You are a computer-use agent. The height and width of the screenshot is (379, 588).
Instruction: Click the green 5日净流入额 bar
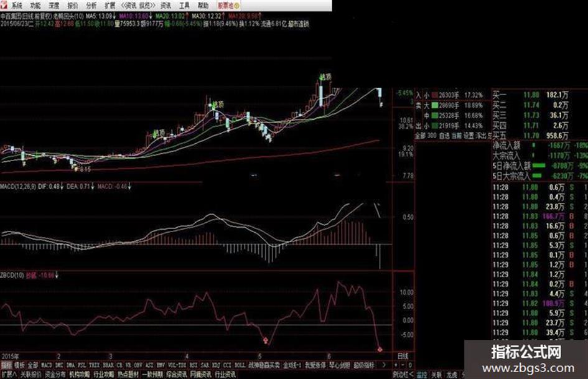point(539,166)
